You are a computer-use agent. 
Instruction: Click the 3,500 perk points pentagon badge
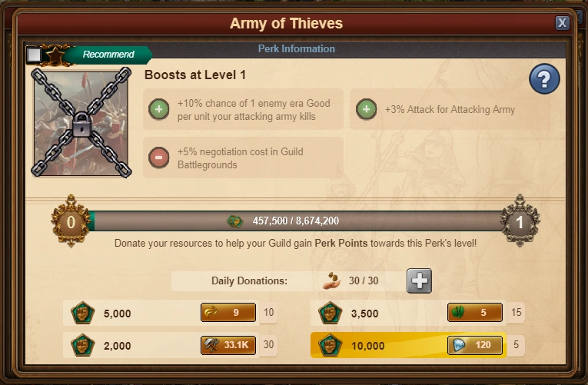[330, 313]
